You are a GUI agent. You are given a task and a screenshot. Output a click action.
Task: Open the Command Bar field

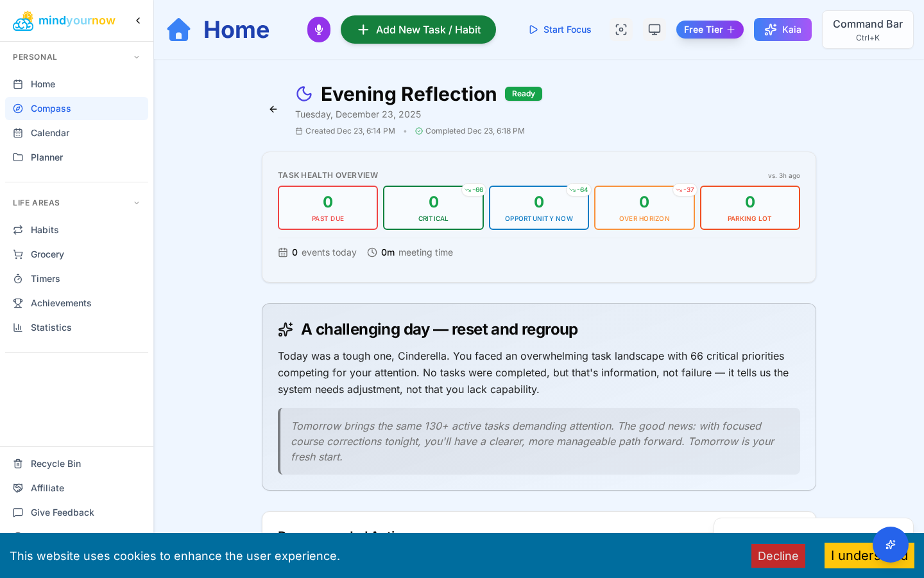click(x=867, y=30)
